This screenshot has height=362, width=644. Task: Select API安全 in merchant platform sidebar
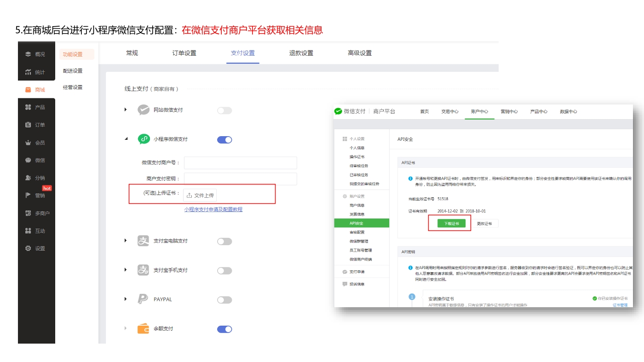[x=362, y=223]
